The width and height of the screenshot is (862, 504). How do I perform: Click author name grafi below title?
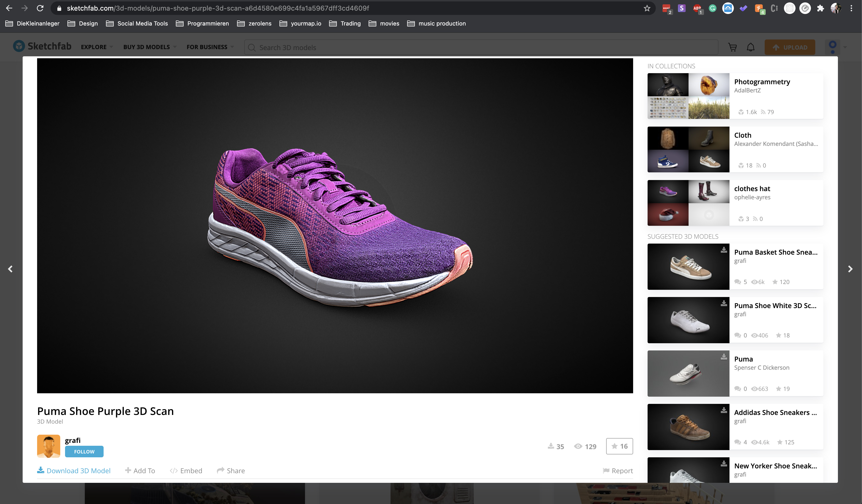tap(73, 440)
